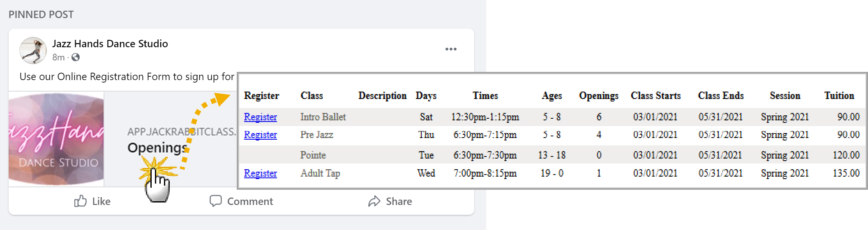The image size is (868, 230).
Task: Click the Comment button label
Action: pos(250,201)
